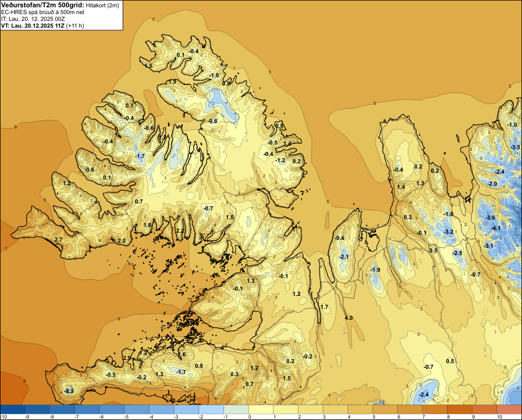Image resolution: width=522 pixels, height=420 pixels.
Task: Click the -2.3 temperature value on the map
Action: coord(69,391)
